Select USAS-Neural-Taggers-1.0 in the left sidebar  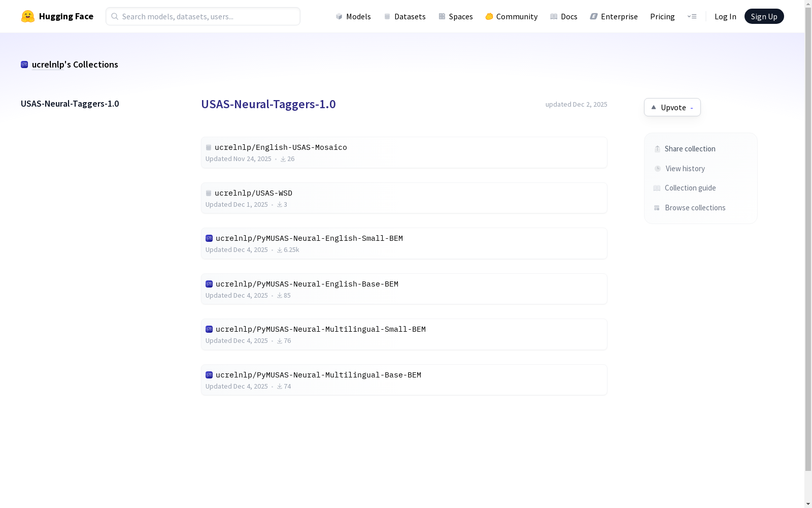(70, 104)
